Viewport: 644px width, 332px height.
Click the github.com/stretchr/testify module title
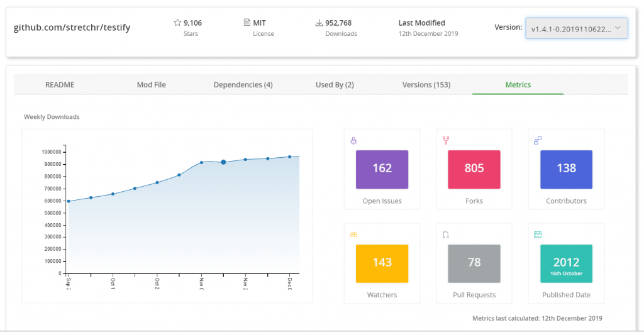[72, 28]
